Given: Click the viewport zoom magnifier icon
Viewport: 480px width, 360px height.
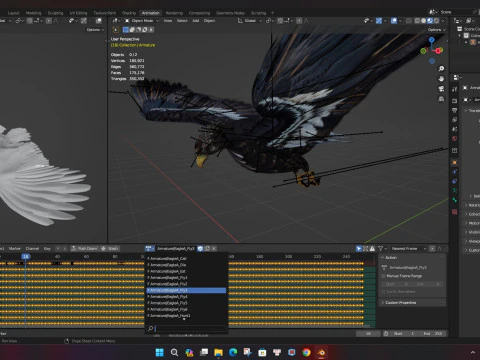Looking at the screenshot, I should (x=441, y=69).
